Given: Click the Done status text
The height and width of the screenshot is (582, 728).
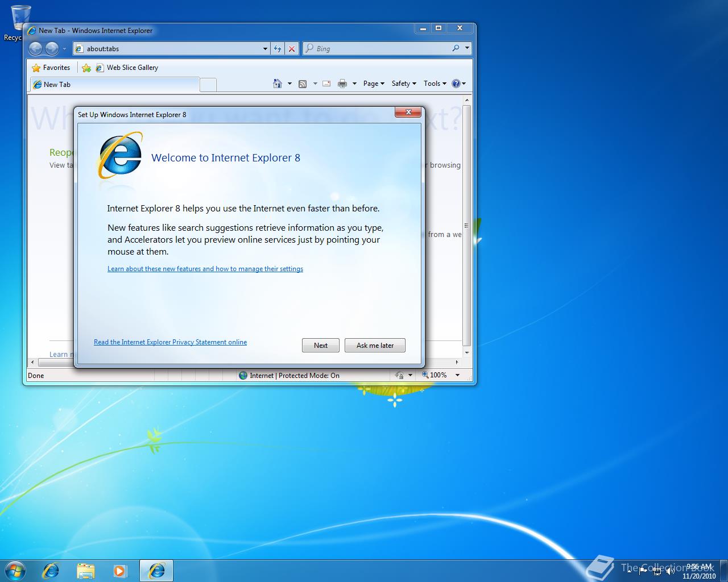Looking at the screenshot, I should pyautogui.click(x=36, y=376).
